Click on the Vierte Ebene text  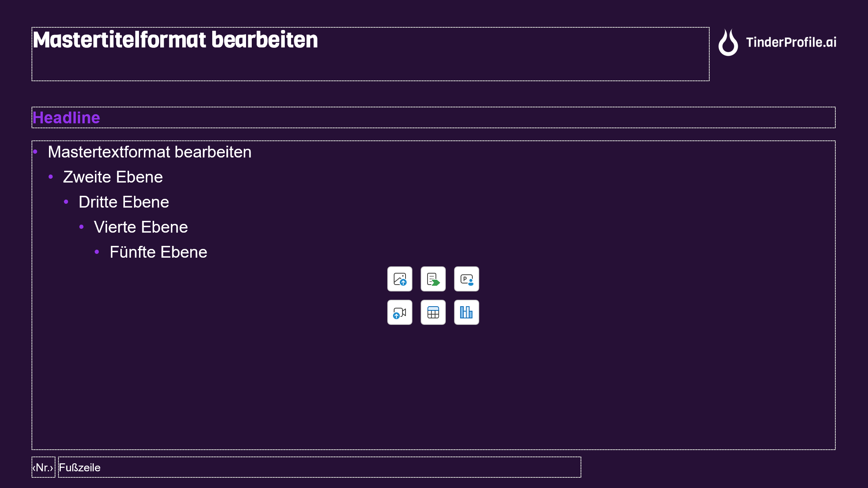click(141, 227)
